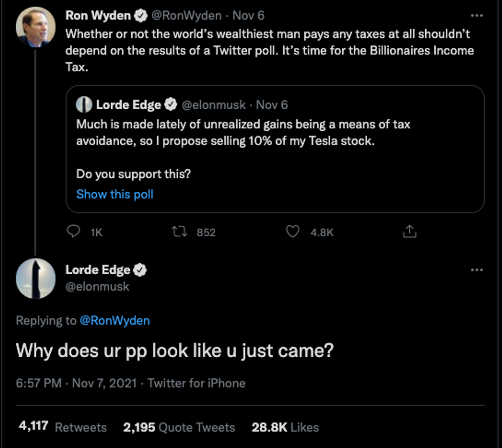Open the three-dot menu on Ron Wyden's tweet
Screen dimensions: 502x448
tap(476, 16)
